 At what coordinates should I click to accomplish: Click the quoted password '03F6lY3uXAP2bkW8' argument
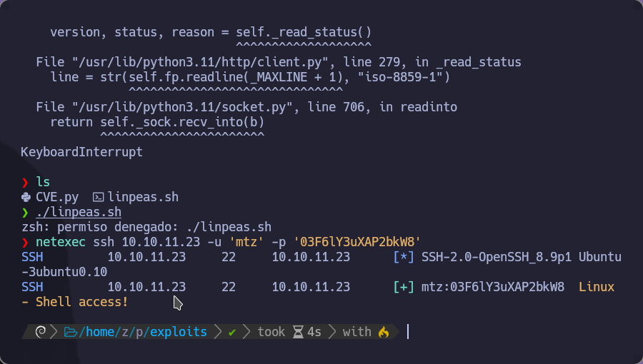[x=361, y=242]
